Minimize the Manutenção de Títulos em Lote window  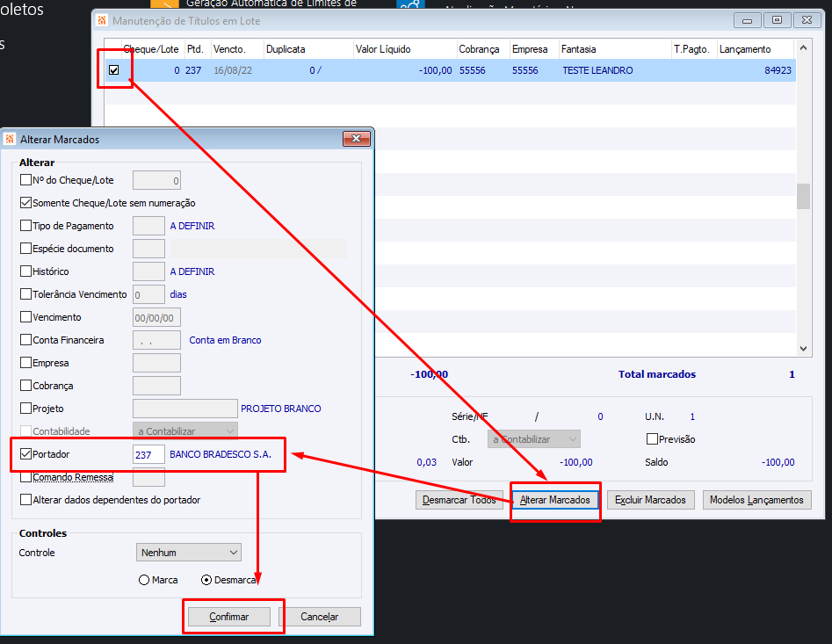[747, 20]
